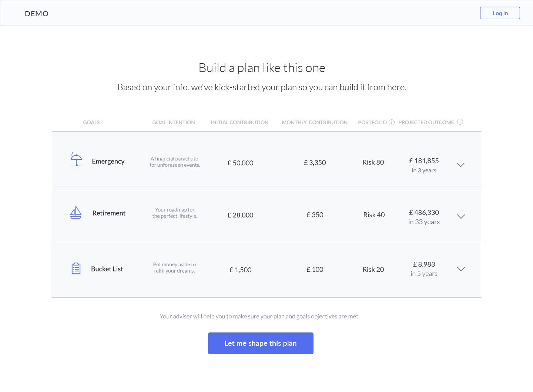The image size is (533, 392).
Task: Click the INITIAL CONTRIBUTION column header
Action: (239, 122)
